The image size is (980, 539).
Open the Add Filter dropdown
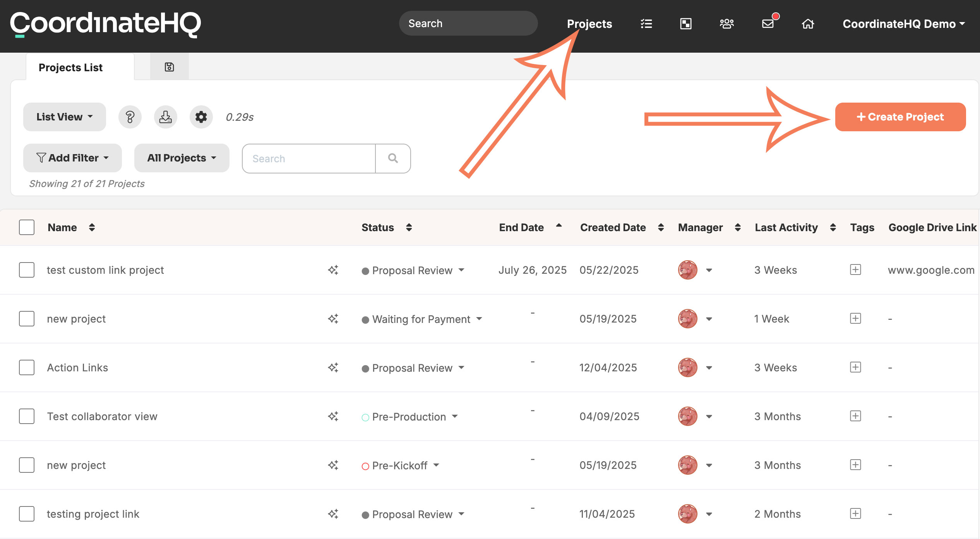pos(72,158)
